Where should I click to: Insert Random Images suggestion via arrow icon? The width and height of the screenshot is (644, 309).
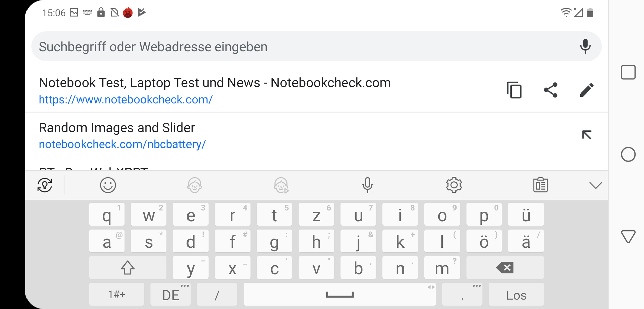586,135
